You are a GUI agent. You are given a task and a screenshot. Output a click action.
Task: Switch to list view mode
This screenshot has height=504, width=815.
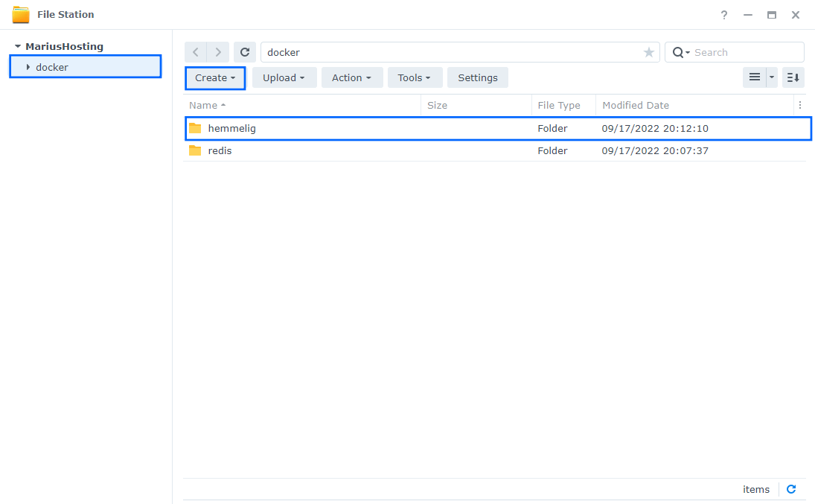[x=754, y=77]
